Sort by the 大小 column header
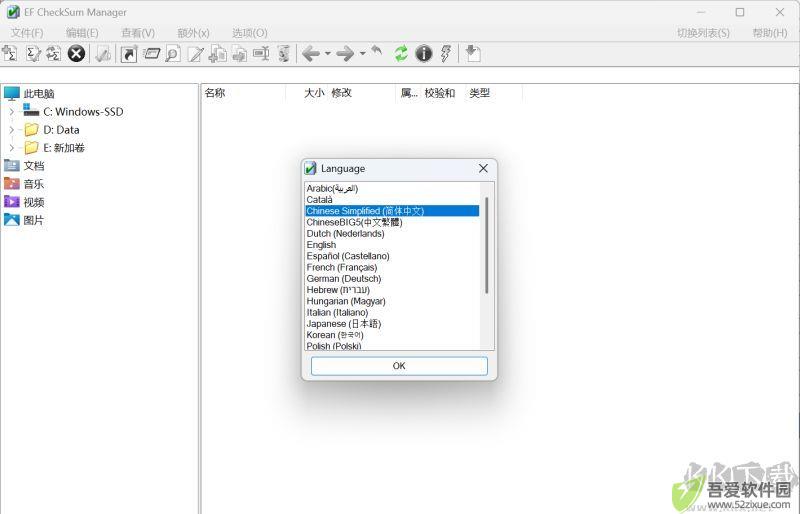 314,93
